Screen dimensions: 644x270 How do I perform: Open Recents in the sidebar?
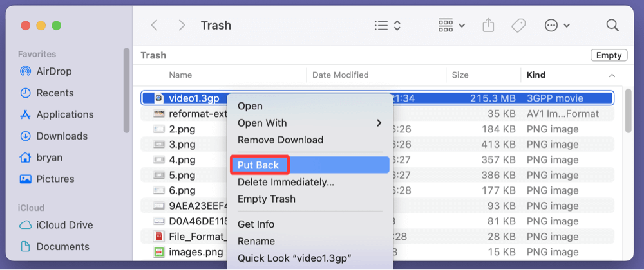tap(47, 93)
